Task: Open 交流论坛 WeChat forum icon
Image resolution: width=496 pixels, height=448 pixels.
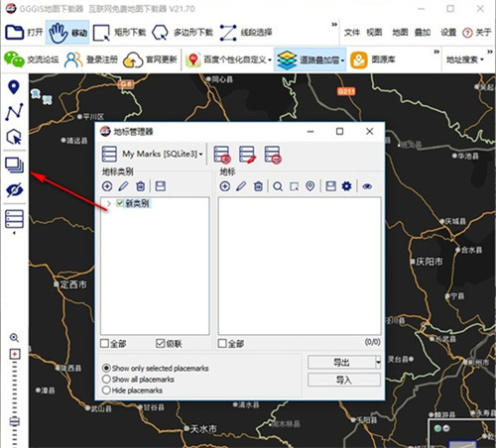Action: point(14,59)
